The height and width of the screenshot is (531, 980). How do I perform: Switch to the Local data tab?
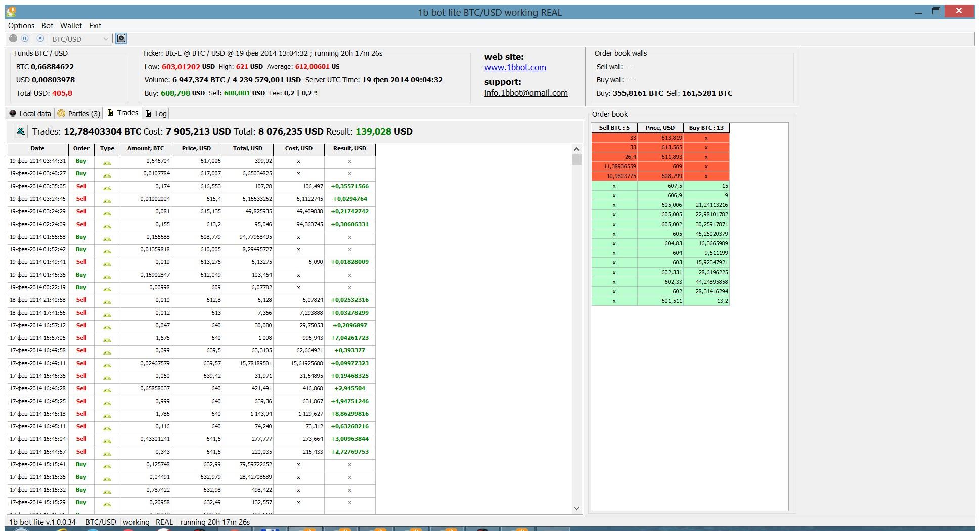pos(30,114)
